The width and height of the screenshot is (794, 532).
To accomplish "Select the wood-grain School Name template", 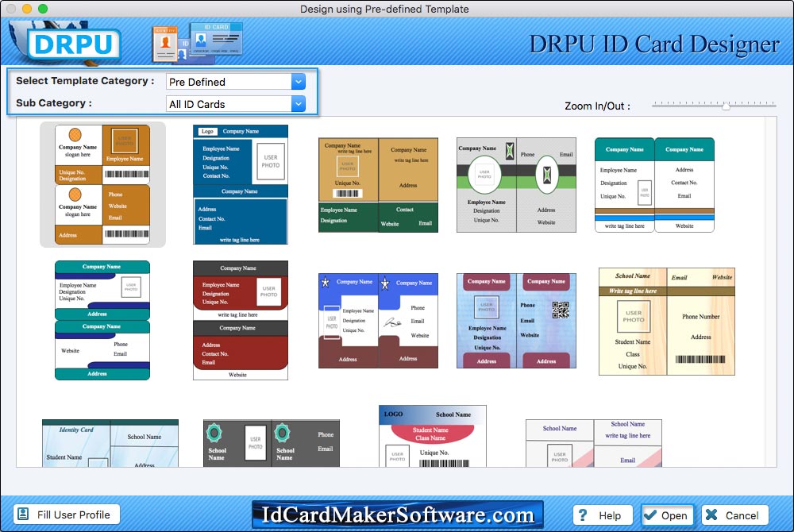I will coord(666,322).
